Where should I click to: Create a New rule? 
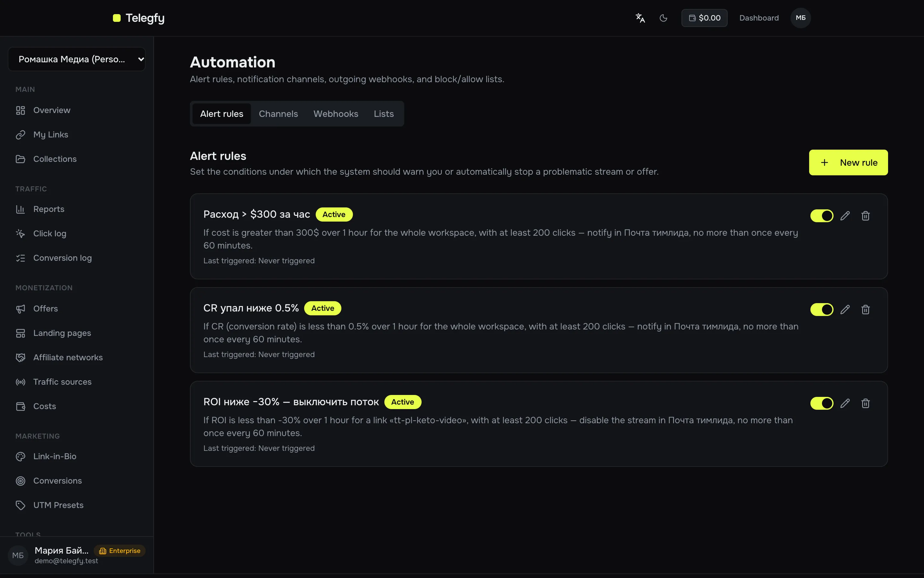(848, 162)
